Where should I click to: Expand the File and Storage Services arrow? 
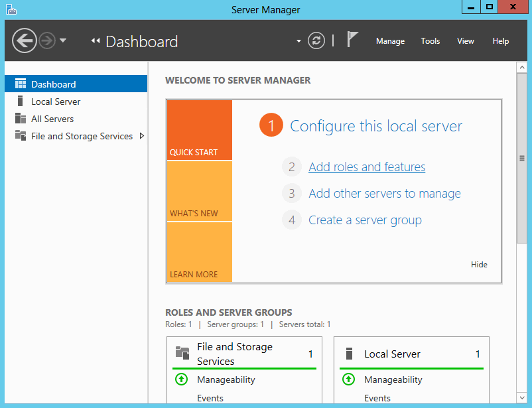click(142, 136)
